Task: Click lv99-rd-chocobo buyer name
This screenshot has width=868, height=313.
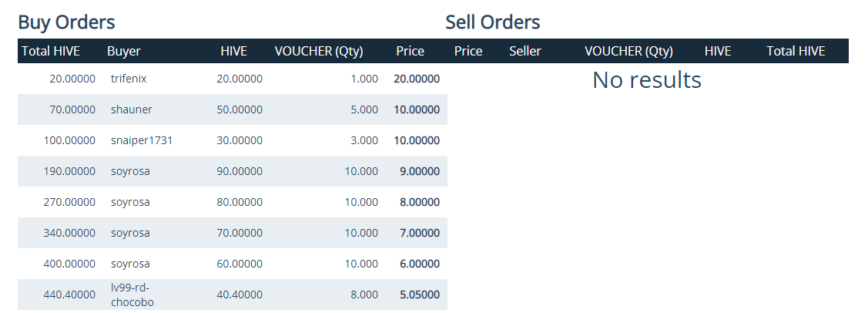Action: click(132, 294)
